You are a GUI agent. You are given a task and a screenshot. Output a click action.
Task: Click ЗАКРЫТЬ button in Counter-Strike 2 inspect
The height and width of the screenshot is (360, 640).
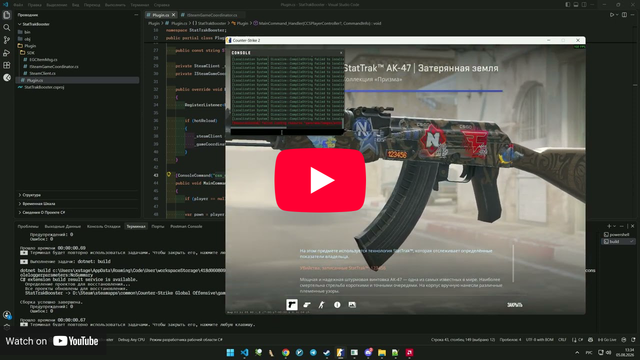[x=514, y=305]
